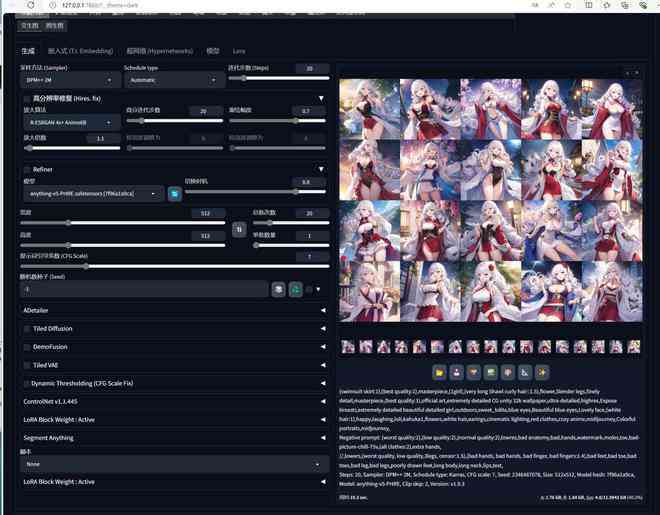Send the image to img2img inpaint
Image resolution: width=660 pixels, height=515 pixels.
508,372
